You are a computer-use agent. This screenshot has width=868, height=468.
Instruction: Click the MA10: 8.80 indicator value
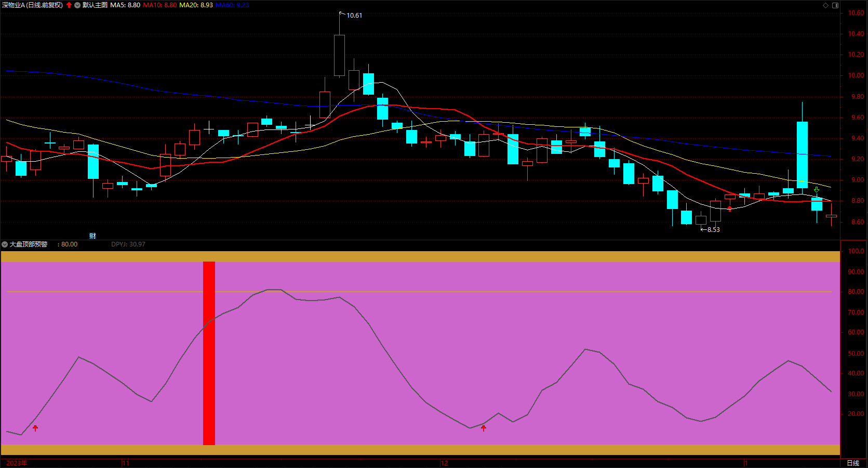(x=160, y=5)
